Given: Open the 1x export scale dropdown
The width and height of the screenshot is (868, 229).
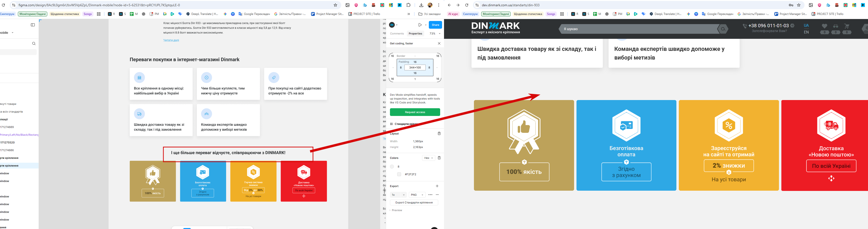Looking at the screenshot, I should (398, 195).
